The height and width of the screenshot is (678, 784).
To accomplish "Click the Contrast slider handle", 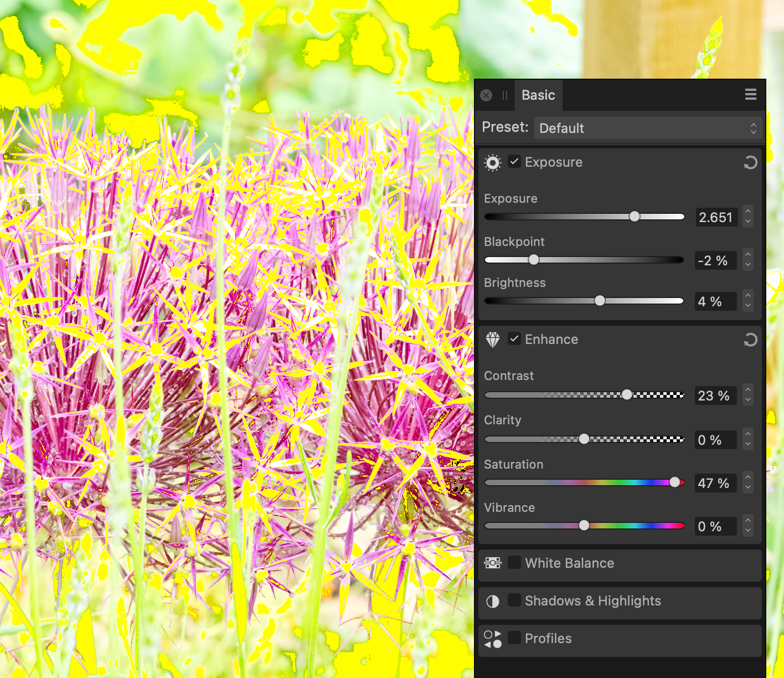I will tap(627, 394).
